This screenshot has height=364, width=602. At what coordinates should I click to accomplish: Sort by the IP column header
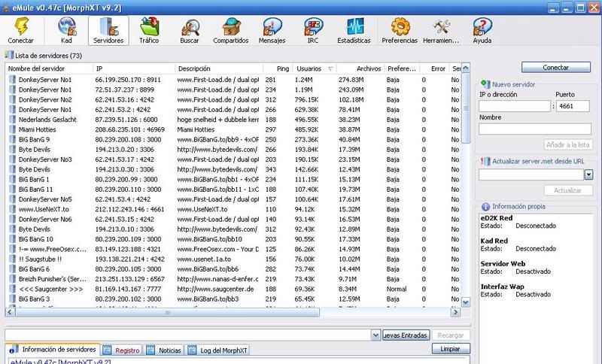[134, 68]
